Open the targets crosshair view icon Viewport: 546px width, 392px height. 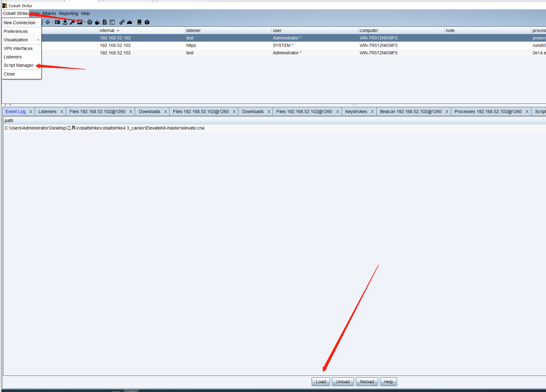click(x=48, y=22)
